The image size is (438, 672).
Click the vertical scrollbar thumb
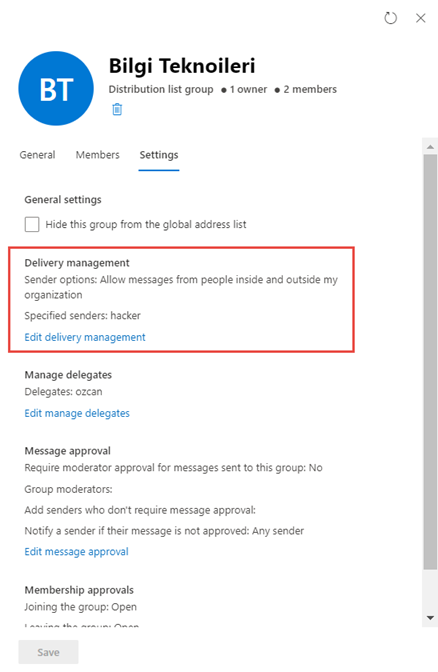point(430,362)
